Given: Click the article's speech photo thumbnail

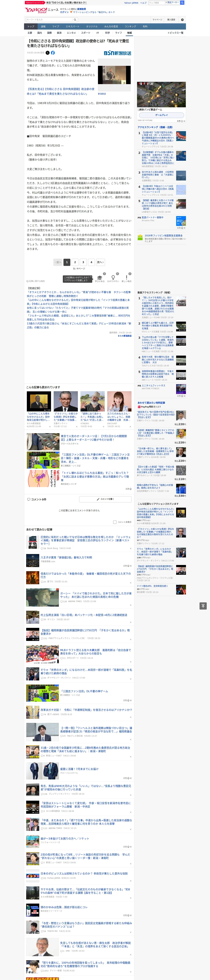Looking at the screenshot, I should (114, 75).
